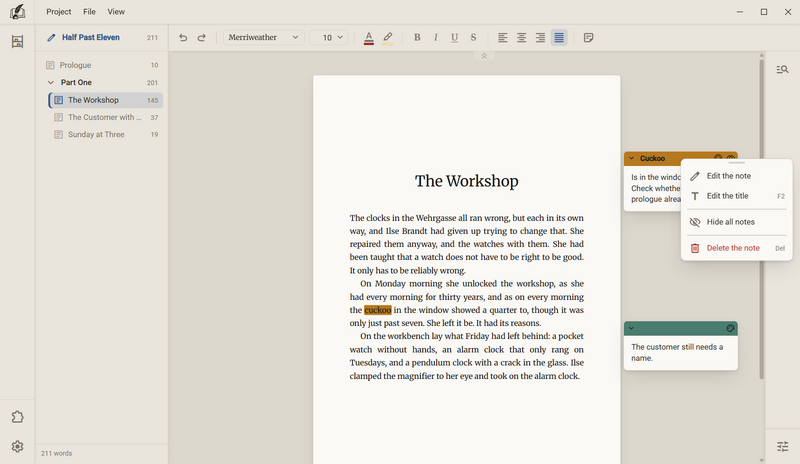This screenshot has width=800, height=464.
Task: Open the storyboard view icon in left rail
Action: (x=17, y=41)
